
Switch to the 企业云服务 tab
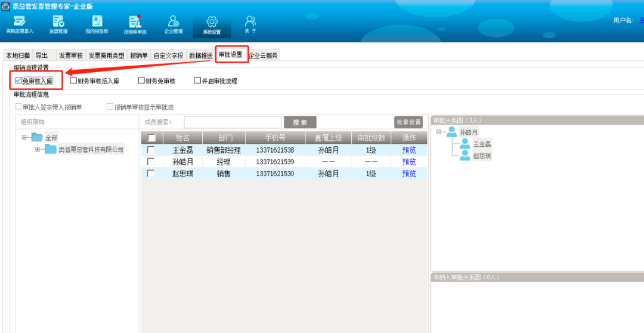(263, 55)
